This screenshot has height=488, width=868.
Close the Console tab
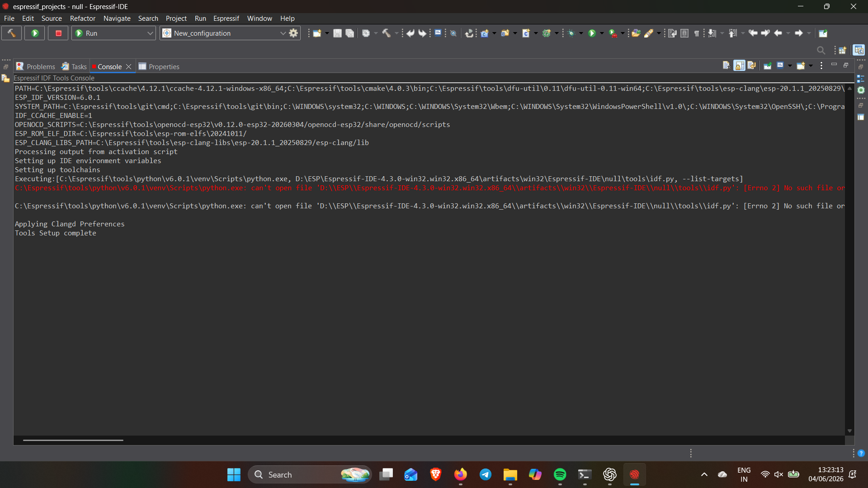point(129,66)
